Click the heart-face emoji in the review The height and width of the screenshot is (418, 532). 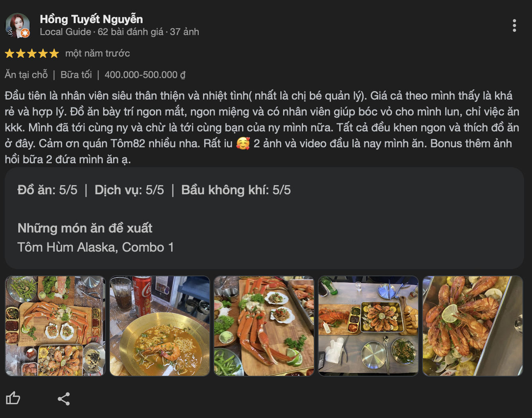click(x=243, y=143)
